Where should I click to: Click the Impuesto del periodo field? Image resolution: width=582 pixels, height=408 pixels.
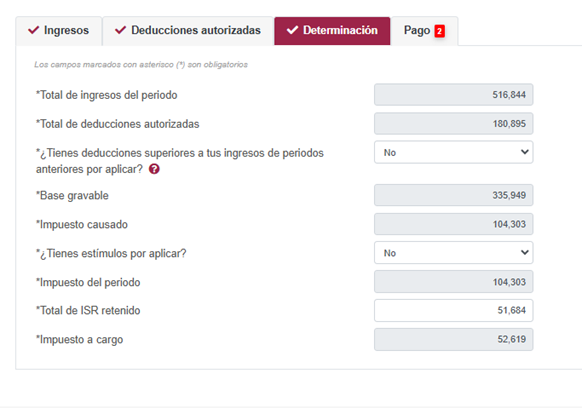[454, 282]
